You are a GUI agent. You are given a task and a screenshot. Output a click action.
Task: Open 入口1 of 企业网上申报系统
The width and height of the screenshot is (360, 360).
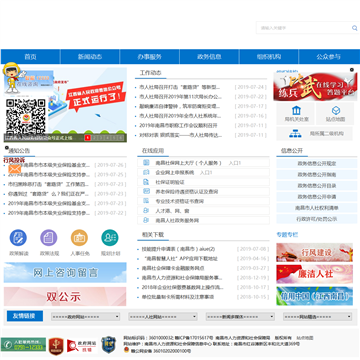point(206,173)
